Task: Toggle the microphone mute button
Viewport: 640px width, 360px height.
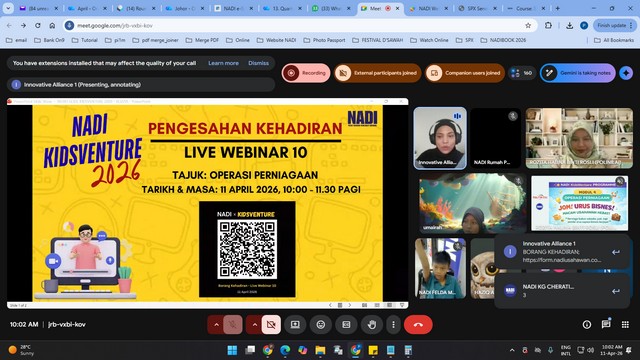Action: [x=233, y=325]
